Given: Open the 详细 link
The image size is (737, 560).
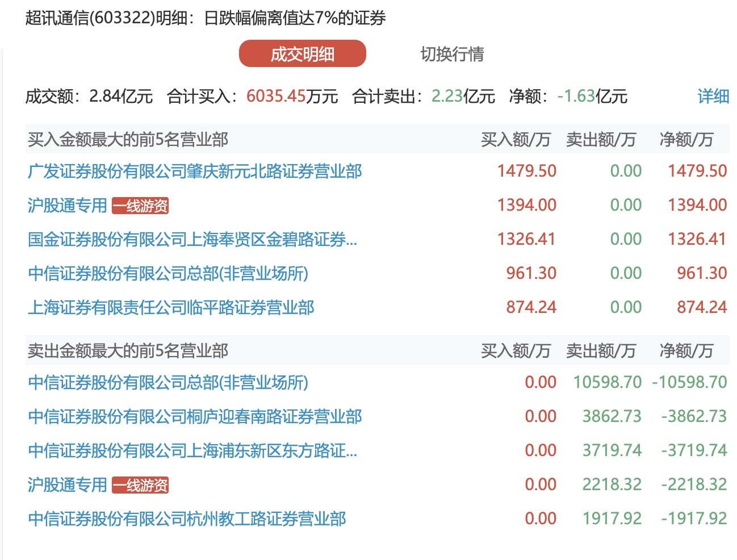Looking at the screenshot, I should [x=713, y=97].
